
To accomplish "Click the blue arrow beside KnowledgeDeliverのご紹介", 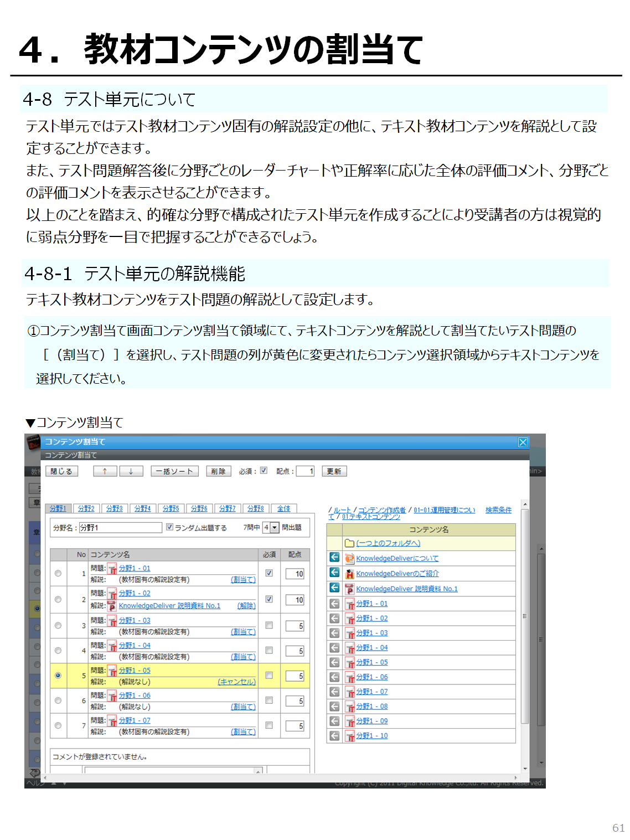I will (334, 573).
